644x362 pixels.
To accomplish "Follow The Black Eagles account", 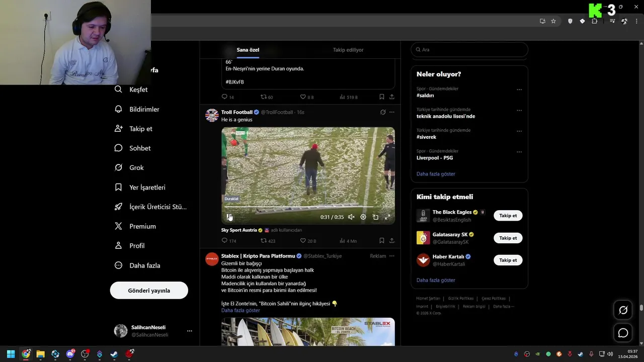I will 508,216.
